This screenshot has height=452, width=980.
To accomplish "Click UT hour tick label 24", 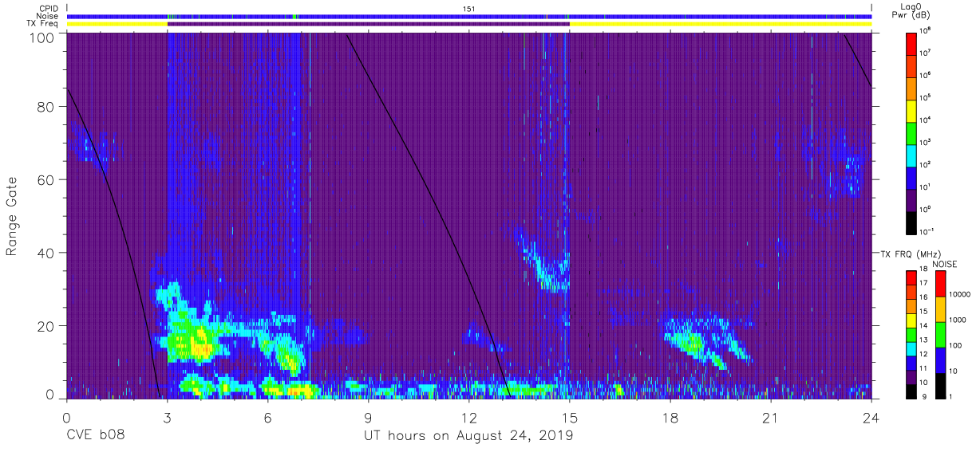I will point(871,417).
